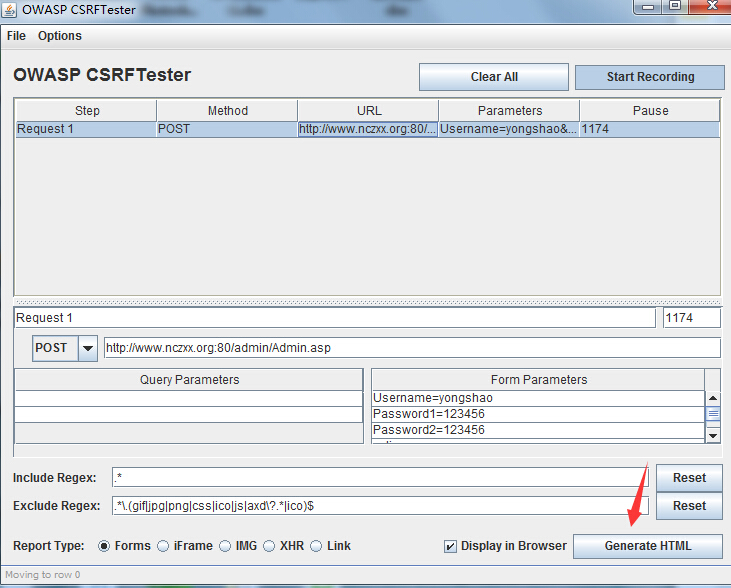Screen dimensions: 731x588
Task: Click the URL column header
Action: [368, 111]
